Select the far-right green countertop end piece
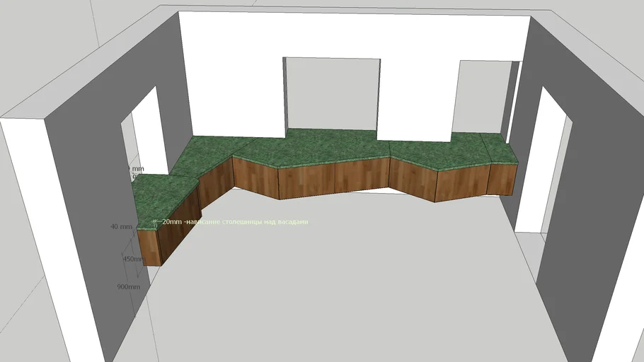 (x=501, y=152)
